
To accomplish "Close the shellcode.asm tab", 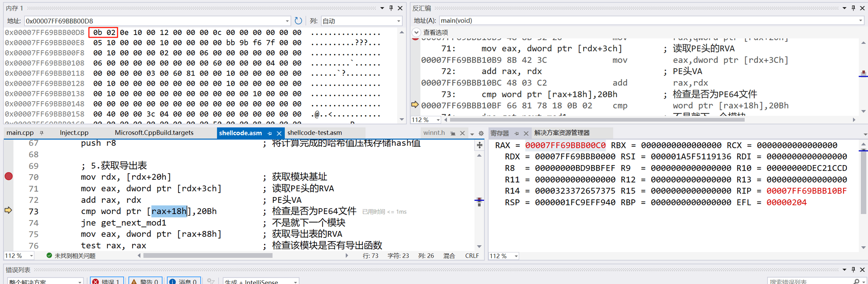I will point(279,133).
